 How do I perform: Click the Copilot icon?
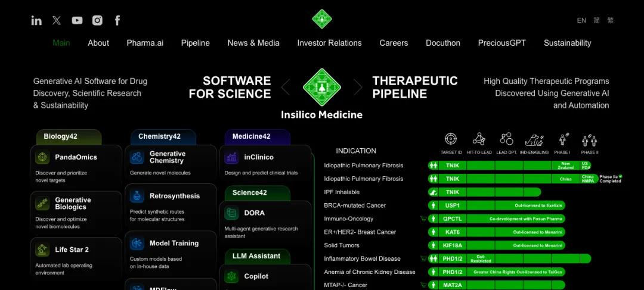click(231, 276)
